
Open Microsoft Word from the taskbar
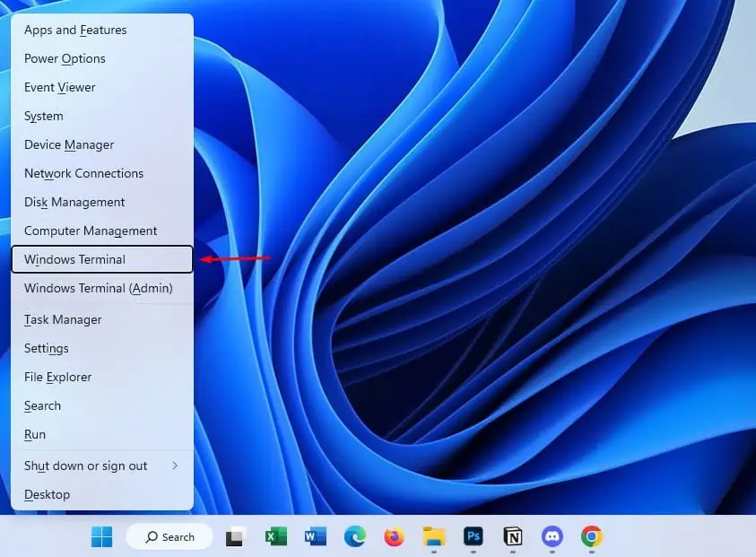coord(315,536)
